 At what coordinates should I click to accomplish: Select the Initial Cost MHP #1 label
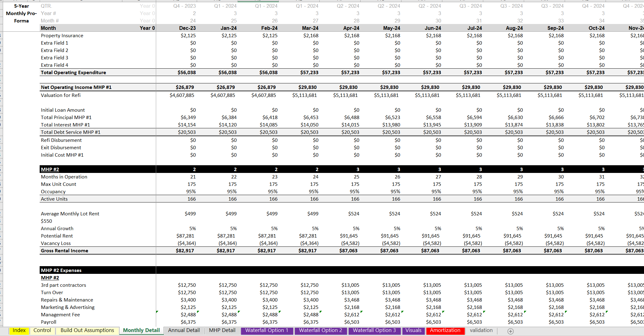[x=62, y=155]
